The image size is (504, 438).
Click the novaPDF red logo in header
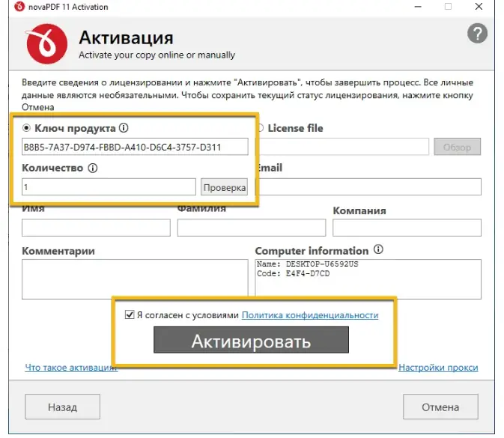pyautogui.click(x=47, y=43)
